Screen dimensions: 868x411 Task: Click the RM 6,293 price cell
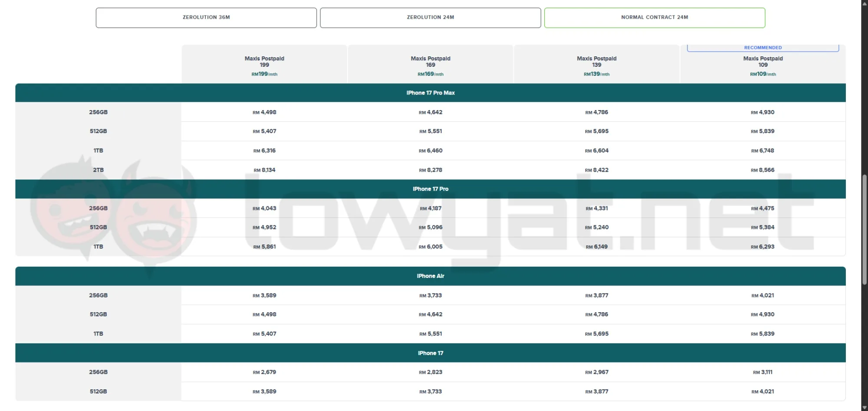(763, 247)
